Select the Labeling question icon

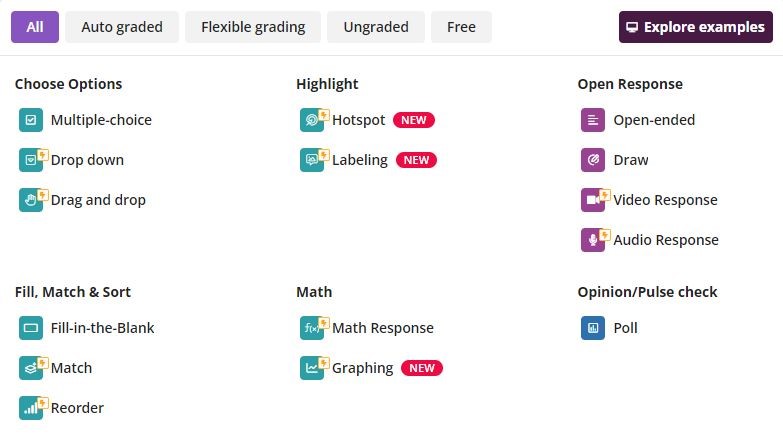pos(312,160)
